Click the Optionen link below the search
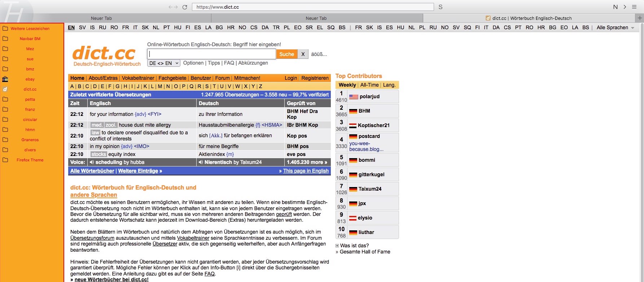This screenshot has width=644, height=282. pos(193,63)
